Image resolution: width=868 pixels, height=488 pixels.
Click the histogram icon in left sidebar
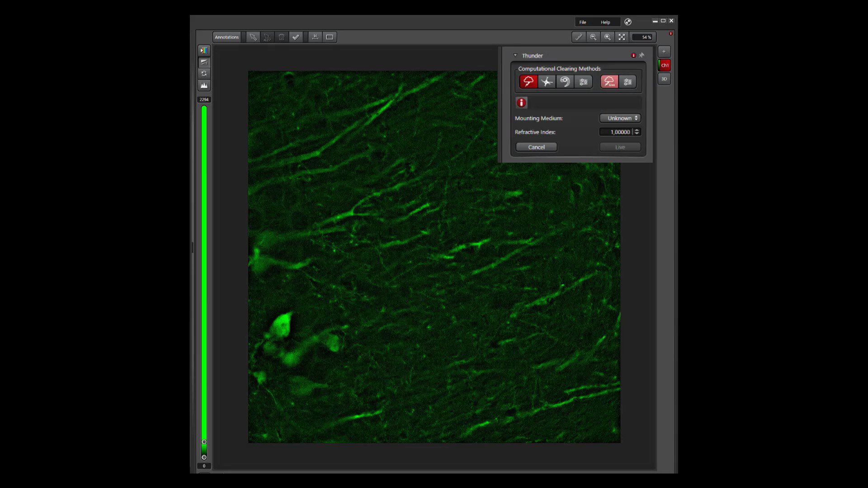click(x=204, y=85)
